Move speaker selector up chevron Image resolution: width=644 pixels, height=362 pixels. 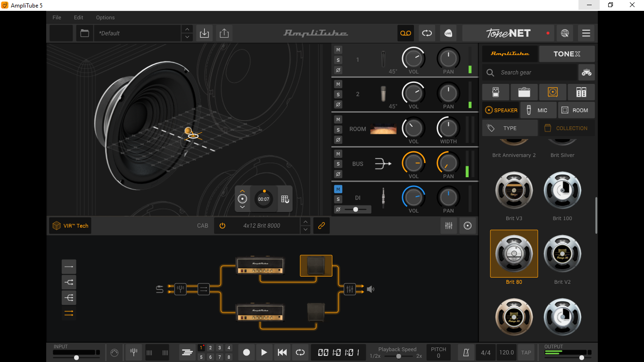tap(242, 190)
